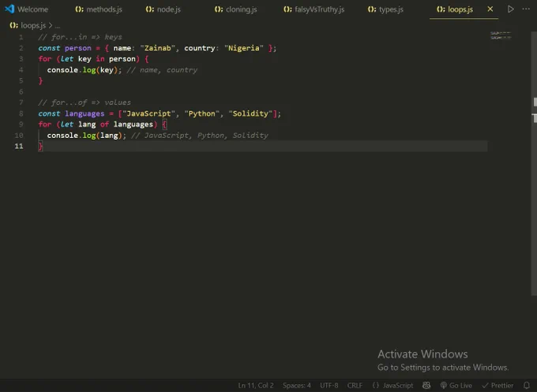Start Go Live server
Viewport: 537px width, 392px height.
point(456,386)
